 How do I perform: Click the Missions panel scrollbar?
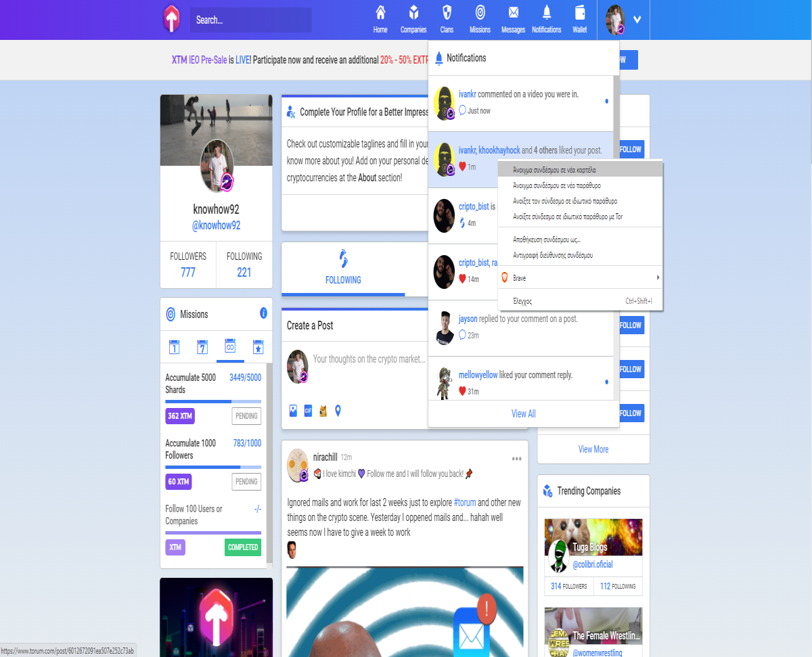coord(269,463)
